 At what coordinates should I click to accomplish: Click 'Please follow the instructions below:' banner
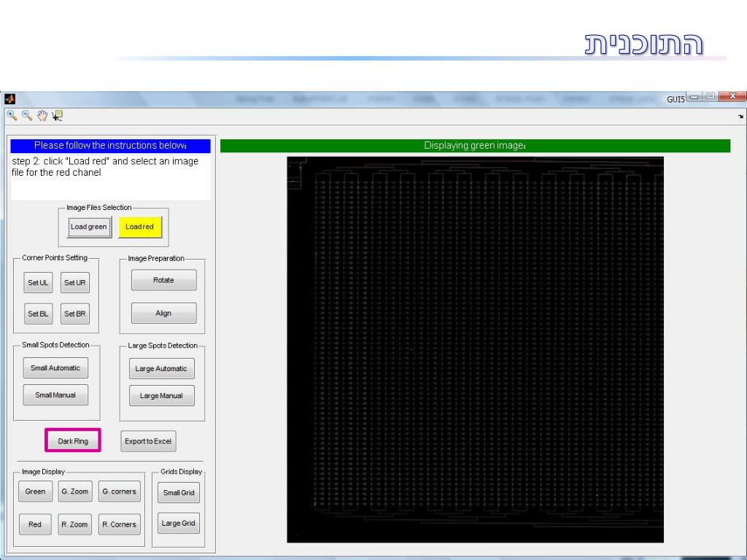[x=111, y=146]
